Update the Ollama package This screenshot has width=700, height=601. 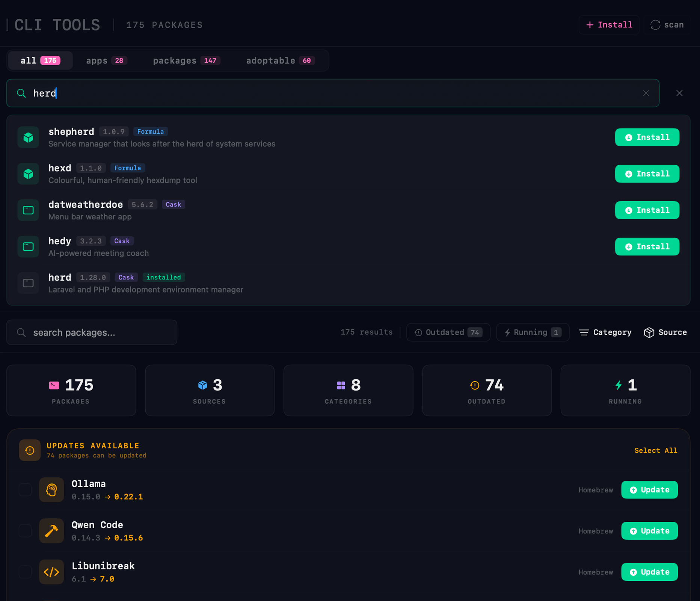pos(649,490)
